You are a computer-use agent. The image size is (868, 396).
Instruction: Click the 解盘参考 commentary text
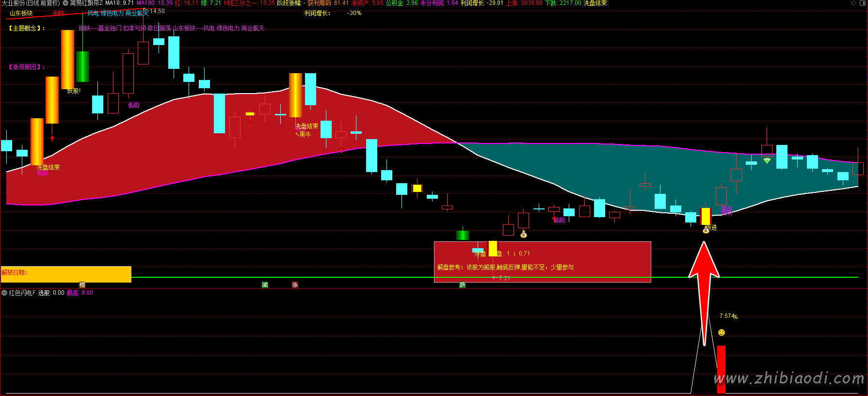(x=505, y=267)
